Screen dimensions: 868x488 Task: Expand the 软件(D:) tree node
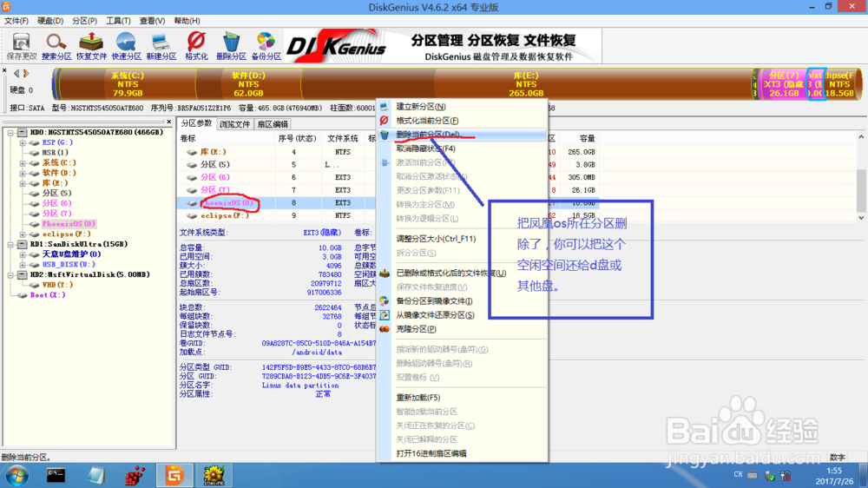(23, 174)
